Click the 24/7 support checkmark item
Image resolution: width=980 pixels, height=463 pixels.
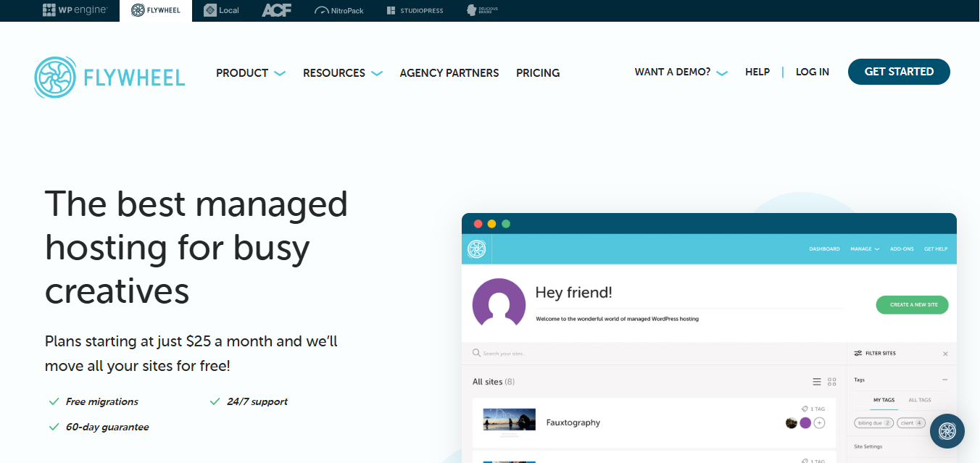249,401
